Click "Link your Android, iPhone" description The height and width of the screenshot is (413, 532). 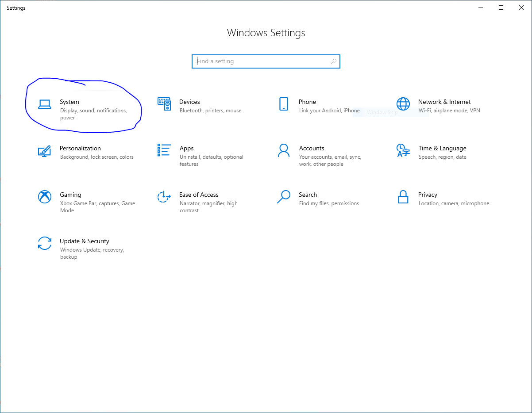click(x=329, y=111)
